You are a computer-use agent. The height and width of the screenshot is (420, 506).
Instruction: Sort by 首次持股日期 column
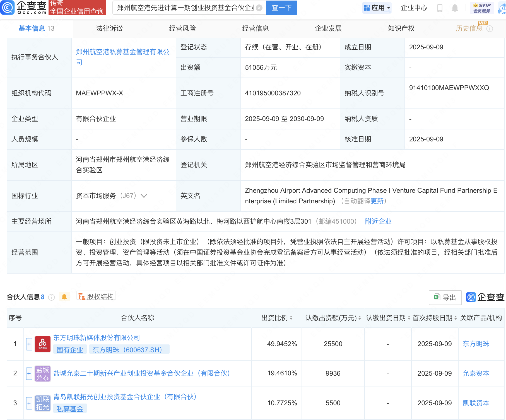tap(456, 318)
